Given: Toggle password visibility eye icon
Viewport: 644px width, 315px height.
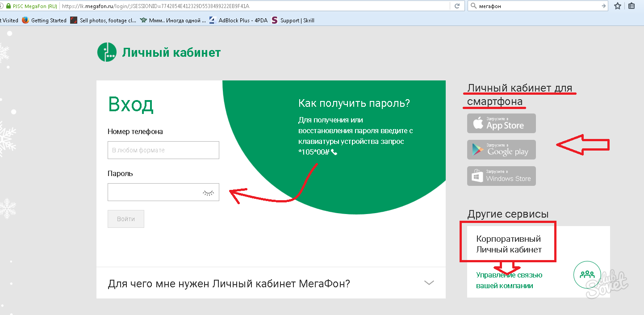Looking at the screenshot, I should (x=208, y=193).
